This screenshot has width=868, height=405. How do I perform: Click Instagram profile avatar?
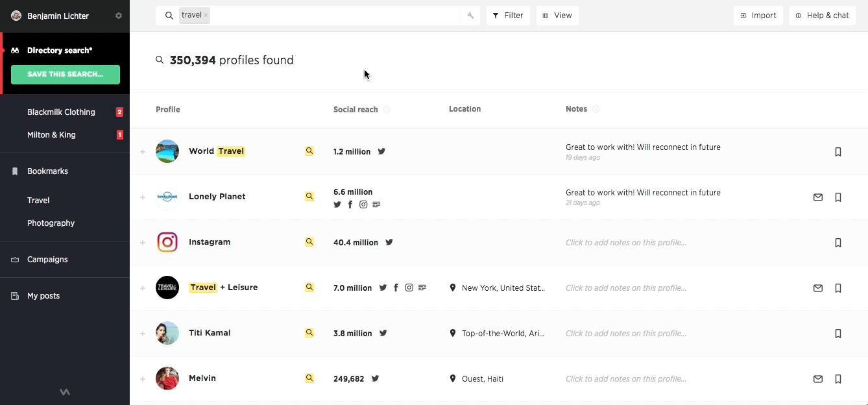coord(167,242)
